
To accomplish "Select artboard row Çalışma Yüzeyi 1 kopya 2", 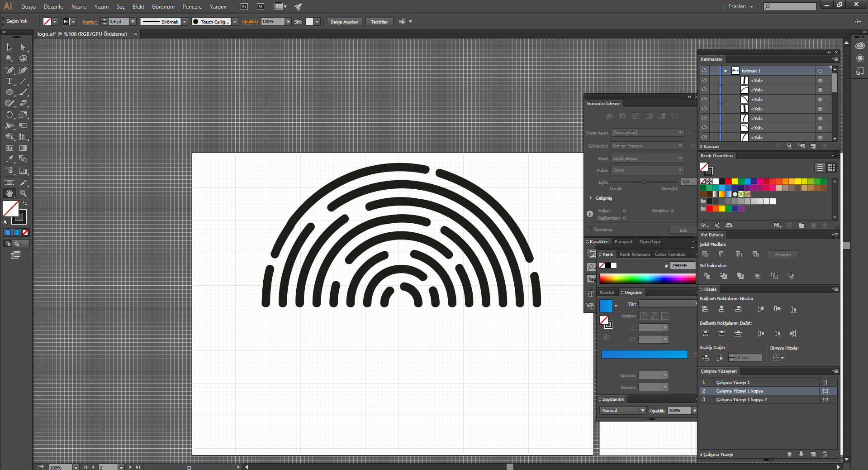I will pos(768,399).
